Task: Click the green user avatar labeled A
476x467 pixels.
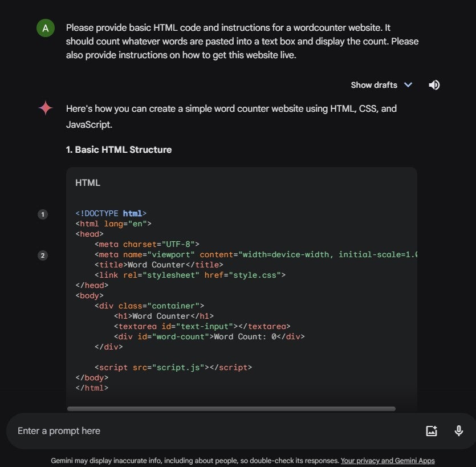Action: pyautogui.click(x=46, y=28)
